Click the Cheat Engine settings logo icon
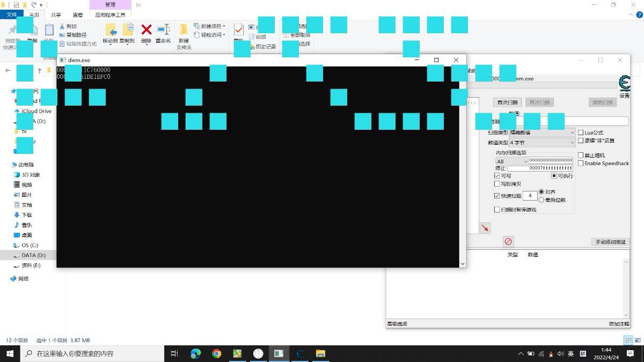 [624, 84]
